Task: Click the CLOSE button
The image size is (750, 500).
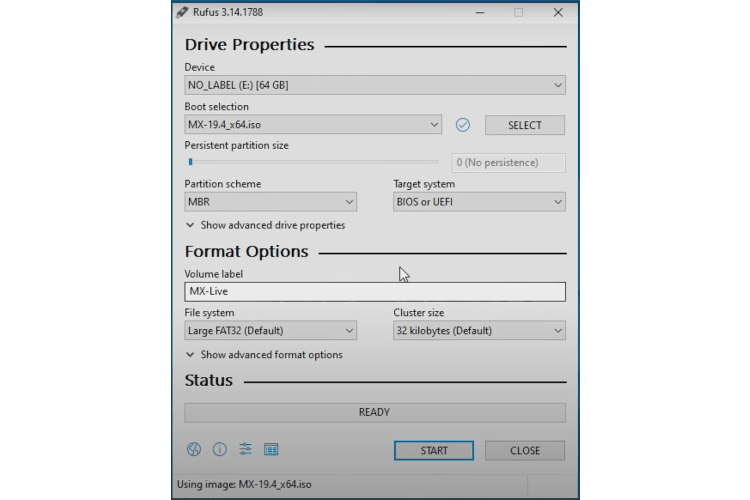Action: [525, 451]
